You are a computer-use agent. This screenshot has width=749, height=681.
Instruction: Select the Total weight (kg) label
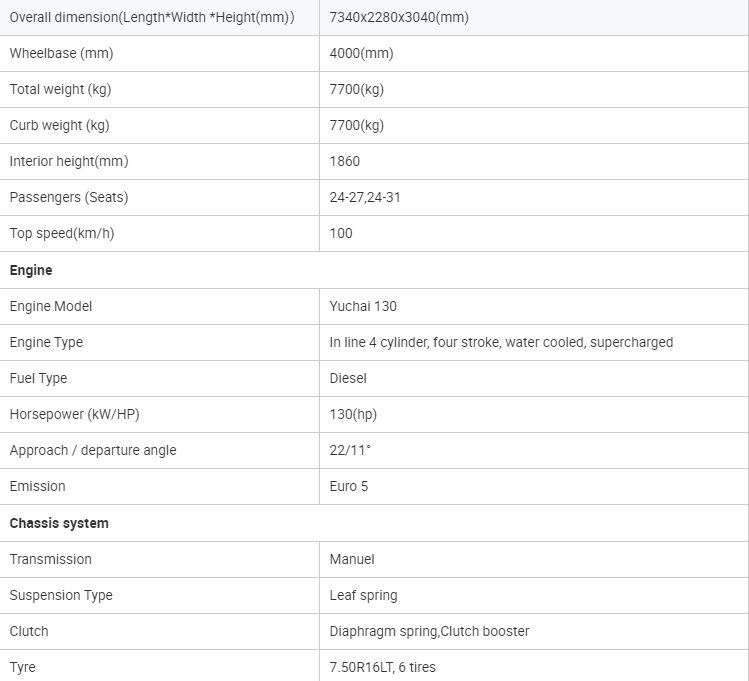[x=60, y=89]
